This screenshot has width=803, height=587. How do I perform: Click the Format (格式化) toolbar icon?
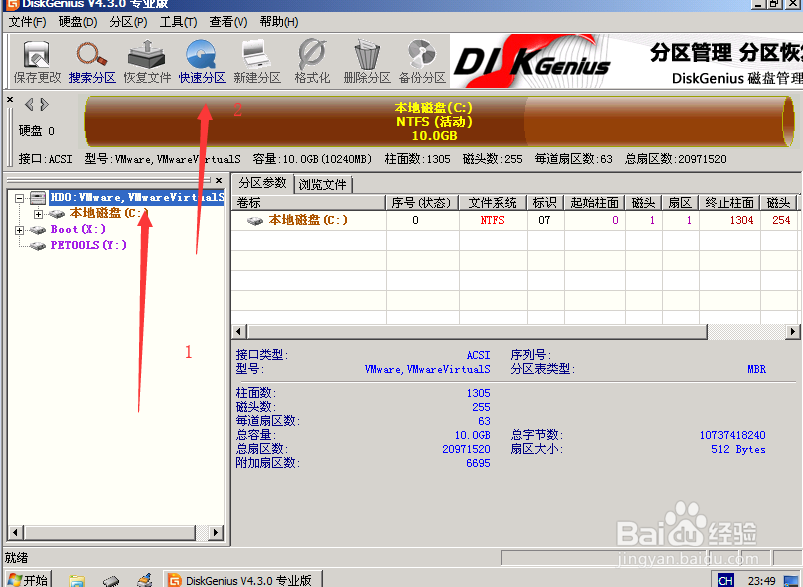point(312,61)
